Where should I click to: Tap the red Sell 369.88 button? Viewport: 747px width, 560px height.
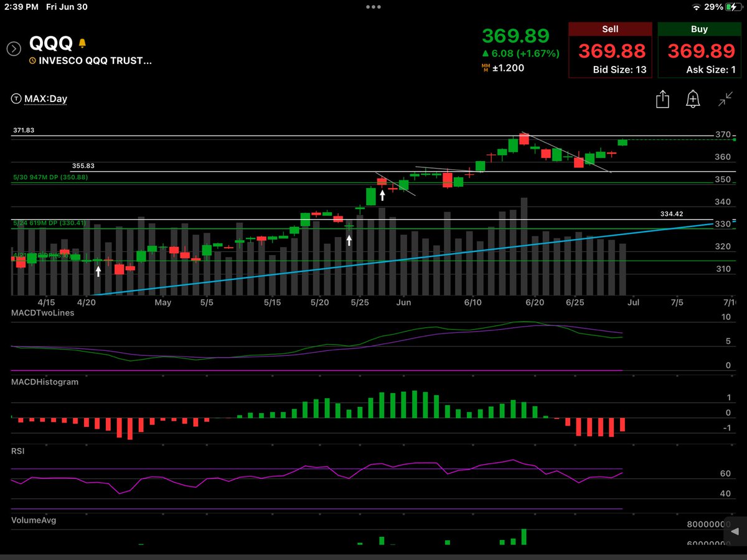610,50
